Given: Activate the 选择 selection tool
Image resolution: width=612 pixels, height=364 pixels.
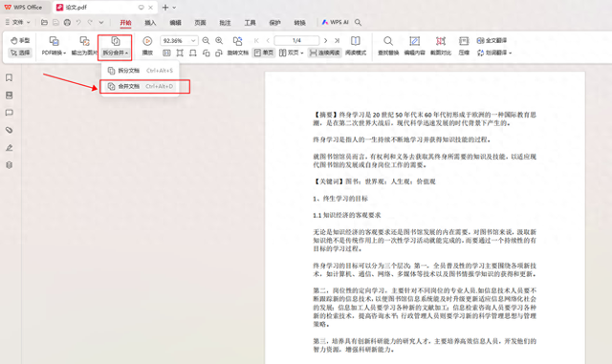Looking at the screenshot, I should click(x=20, y=53).
